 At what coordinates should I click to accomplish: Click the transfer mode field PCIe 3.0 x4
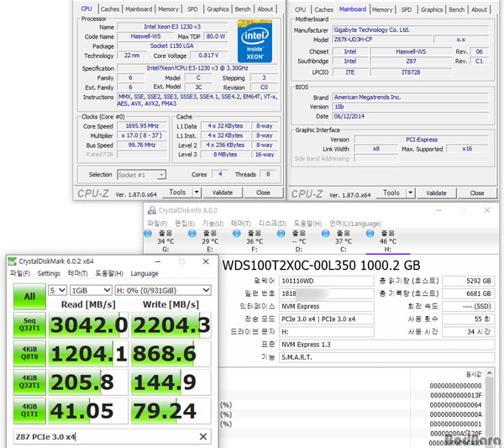click(326, 319)
